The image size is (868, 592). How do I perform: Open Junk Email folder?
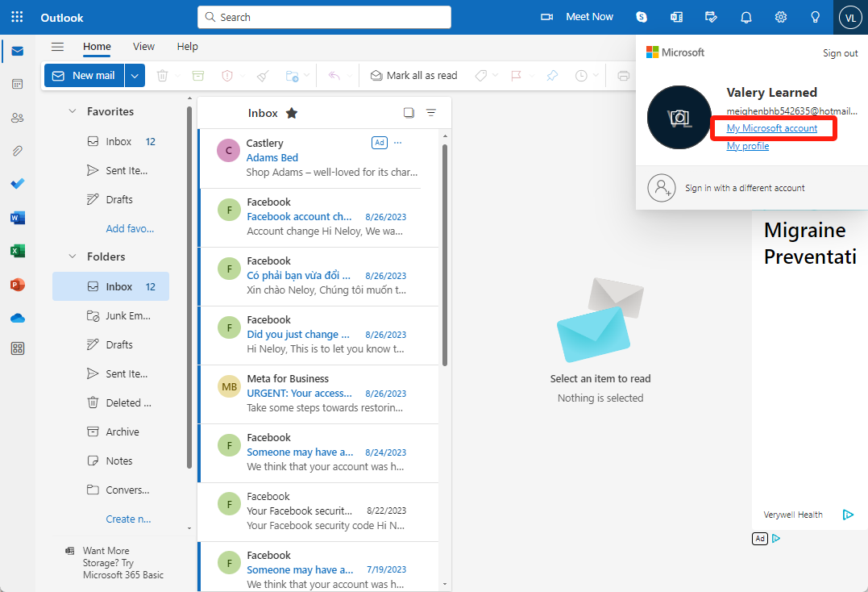point(110,315)
